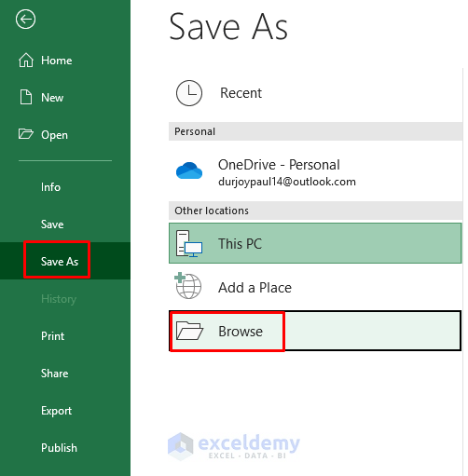The height and width of the screenshot is (476, 468).
Task: Choose Add a Place
Action: point(315,287)
